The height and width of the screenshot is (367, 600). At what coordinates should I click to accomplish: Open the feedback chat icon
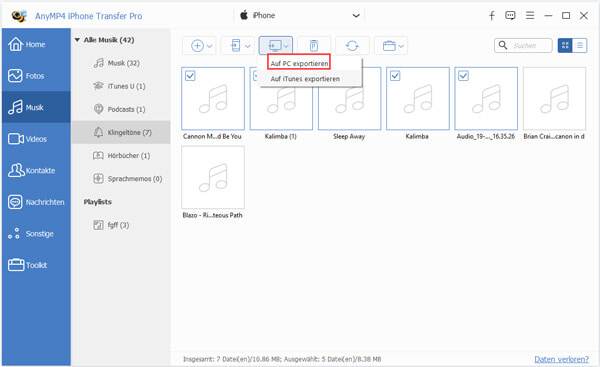pos(510,15)
